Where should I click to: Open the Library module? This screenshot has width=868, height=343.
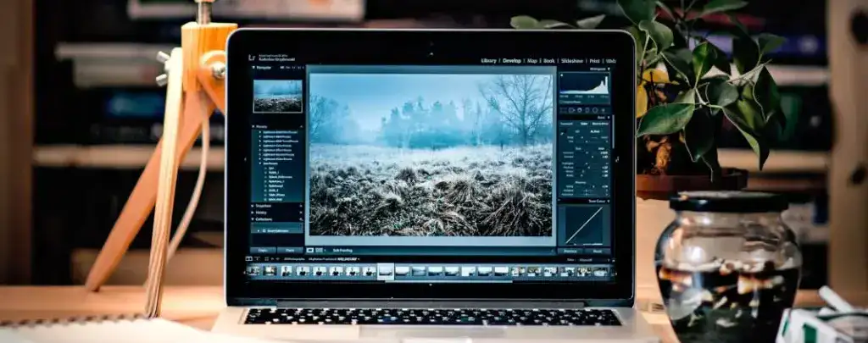point(489,61)
